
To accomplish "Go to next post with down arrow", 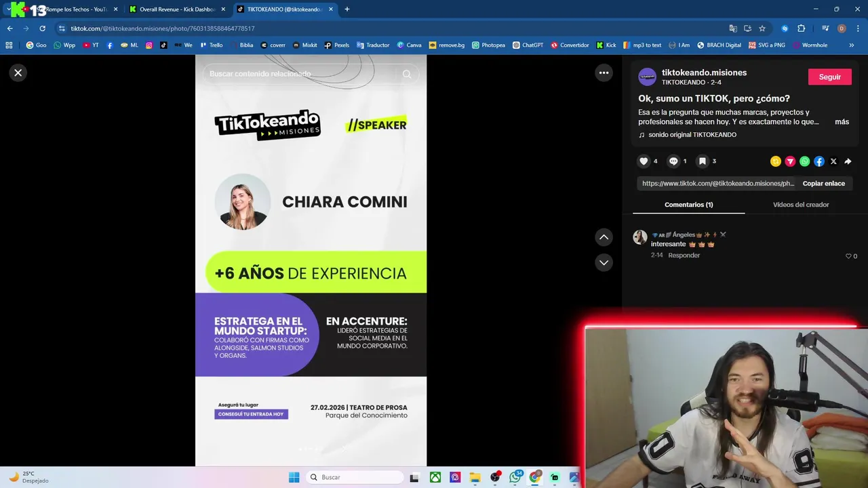I will (604, 262).
